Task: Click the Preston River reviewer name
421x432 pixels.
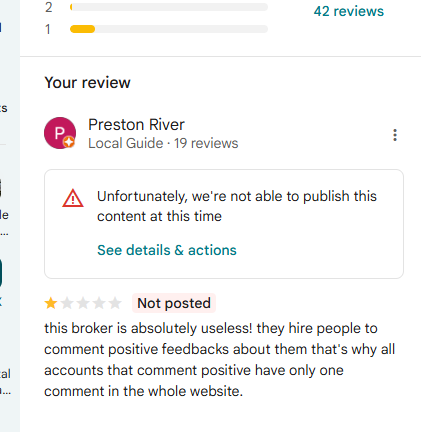Action: [136, 125]
